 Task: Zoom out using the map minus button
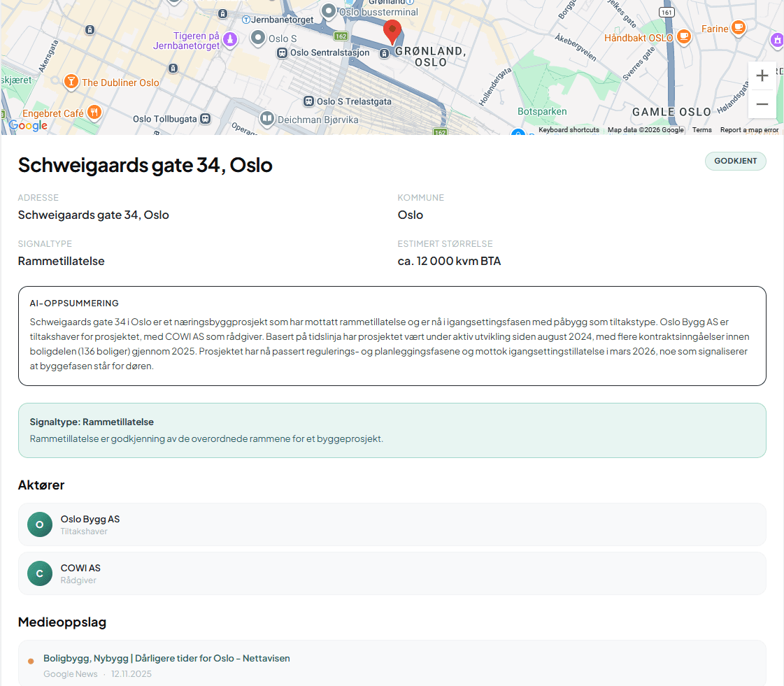[x=762, y=104]
